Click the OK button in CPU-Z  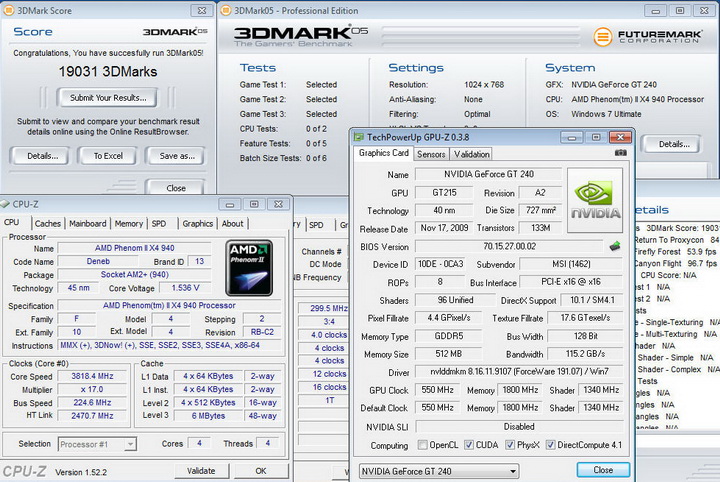pyautogui.click(x=261, y=471)
